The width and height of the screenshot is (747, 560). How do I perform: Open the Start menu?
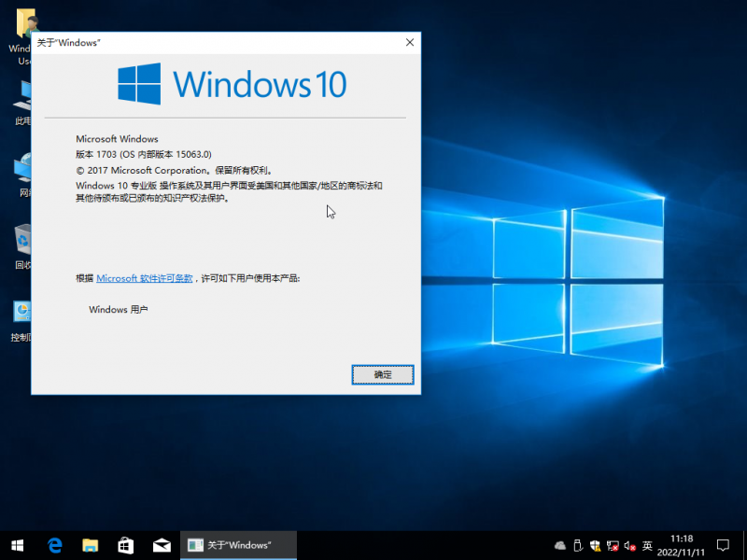(17, 545)
